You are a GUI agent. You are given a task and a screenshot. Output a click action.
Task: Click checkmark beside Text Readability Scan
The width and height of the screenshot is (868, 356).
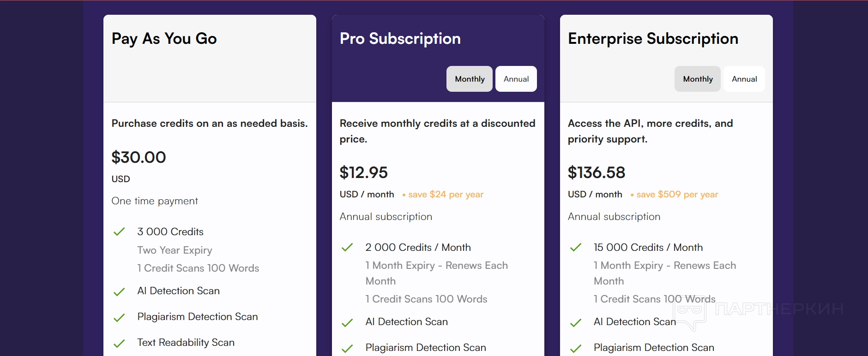(119, 343)
